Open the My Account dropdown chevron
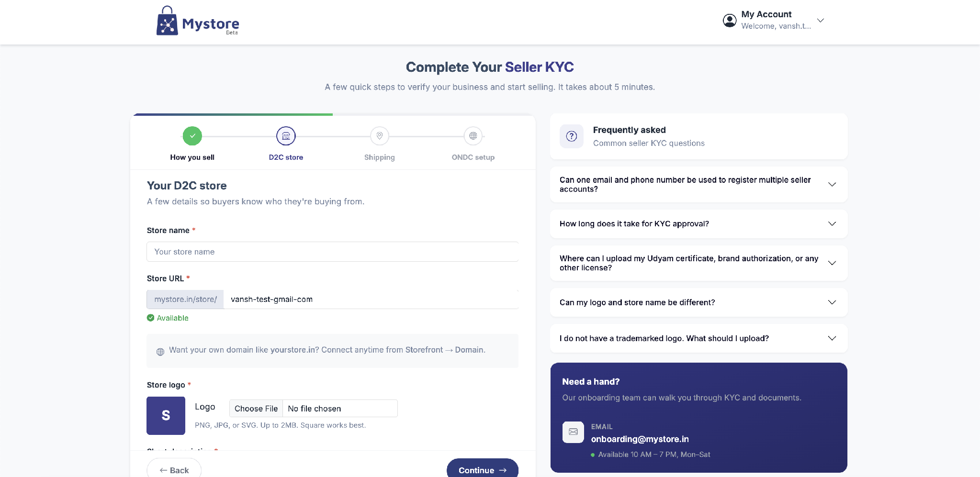Image resolution: width=980 pixels, height=477 pixels. pyautogui.click(x=820, y=21)
